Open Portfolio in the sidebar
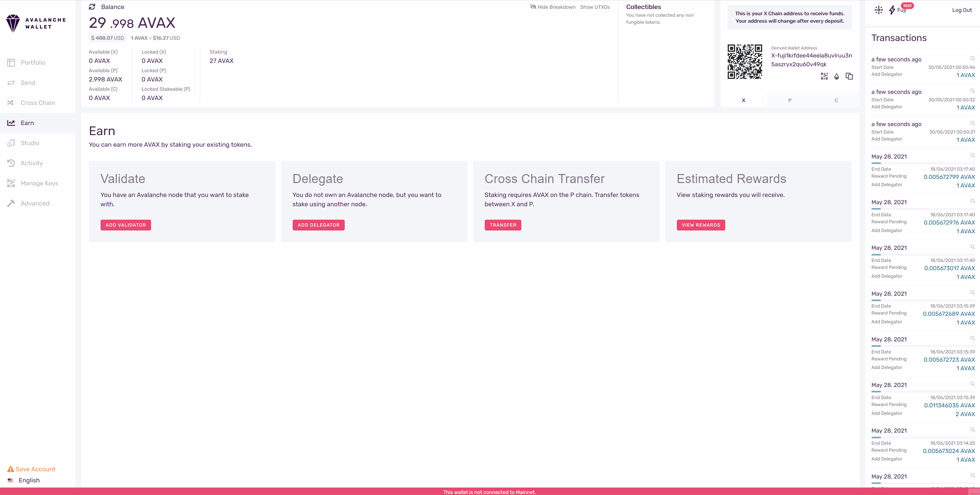 (38, 62)
